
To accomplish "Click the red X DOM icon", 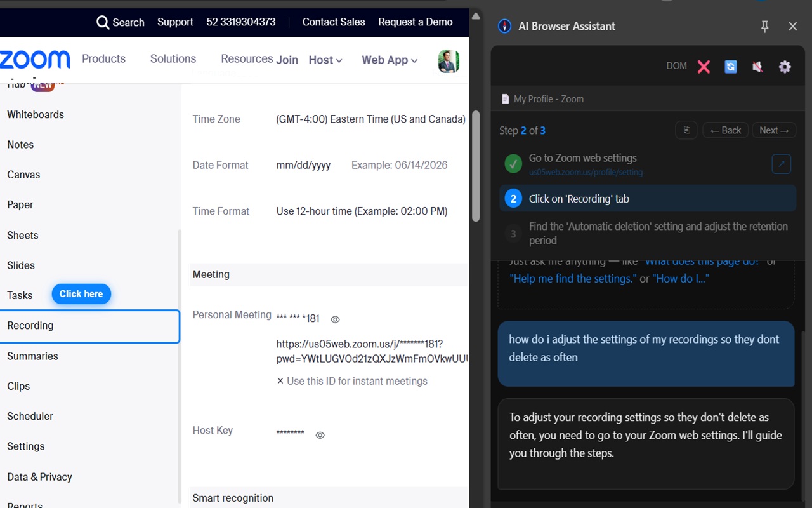I will point(704,67).
